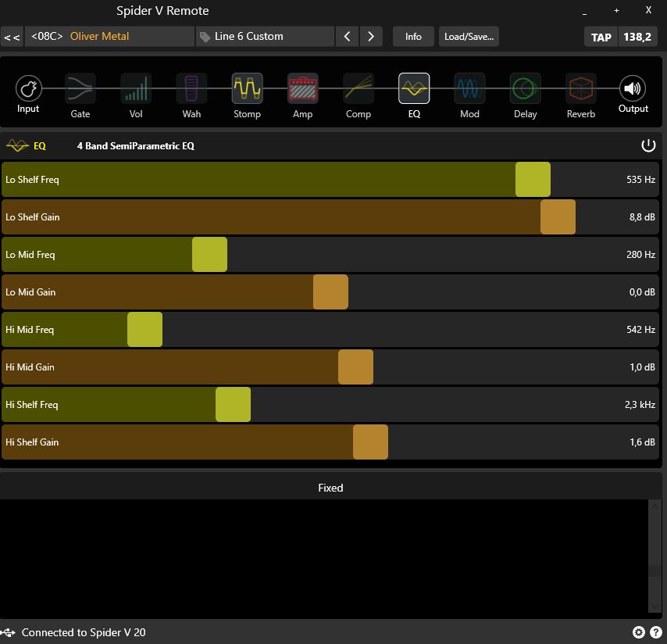
Task: Click the USB connection icon
Action: 8,632
